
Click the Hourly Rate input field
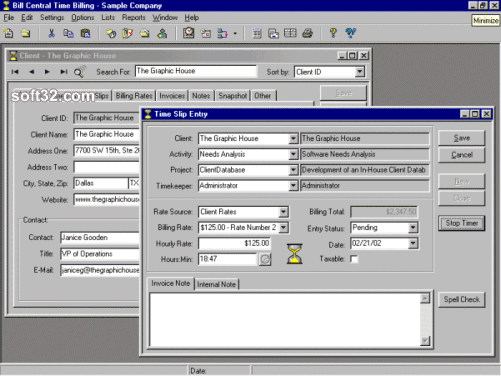point(235,243)
